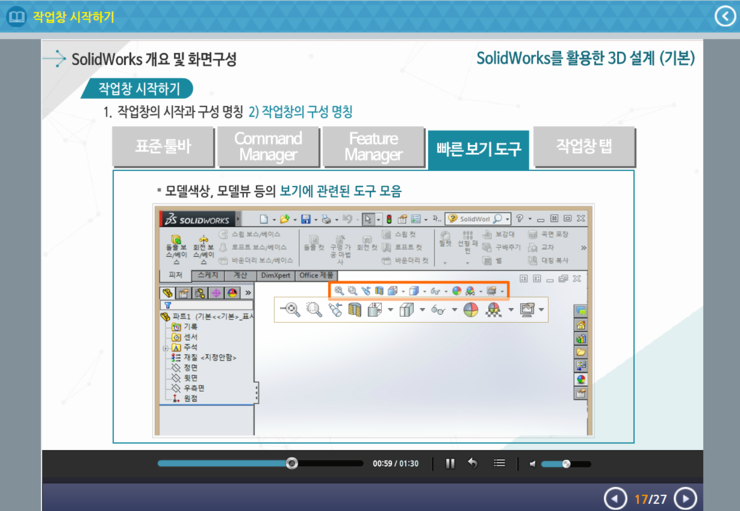Select 재질 <지정안함> in feature tree
This screenshot has width=740, height=511.
204,358
